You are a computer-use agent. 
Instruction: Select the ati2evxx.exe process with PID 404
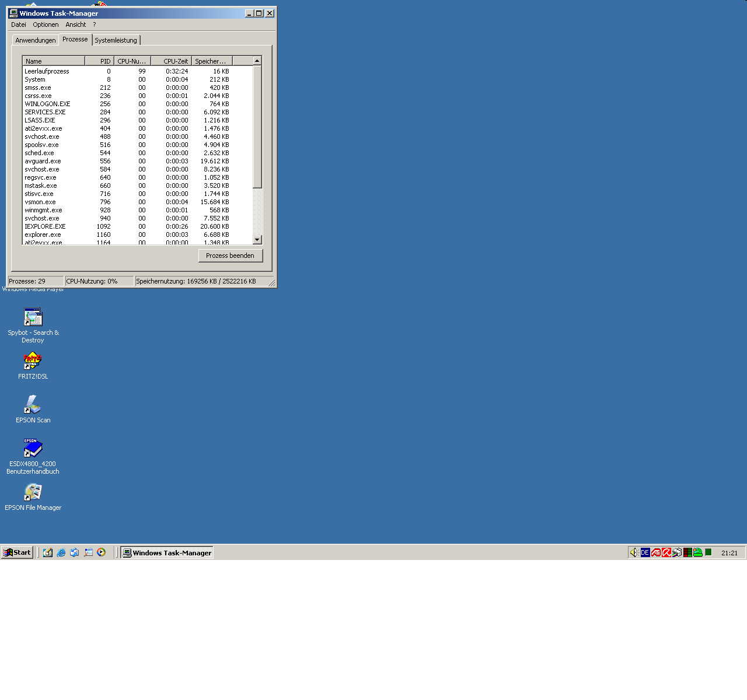click(x=137, y=128)
